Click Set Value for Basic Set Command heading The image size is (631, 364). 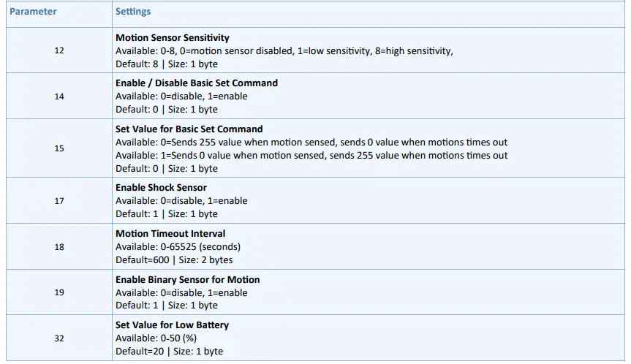pyautogui.click(x=189, y=129)
